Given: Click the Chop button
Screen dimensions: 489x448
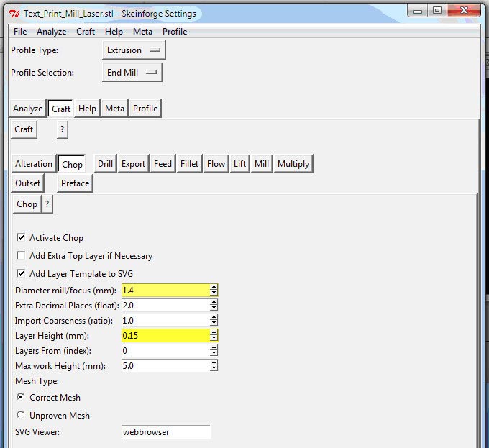Looking at the screenshot, I should [27, 204].
